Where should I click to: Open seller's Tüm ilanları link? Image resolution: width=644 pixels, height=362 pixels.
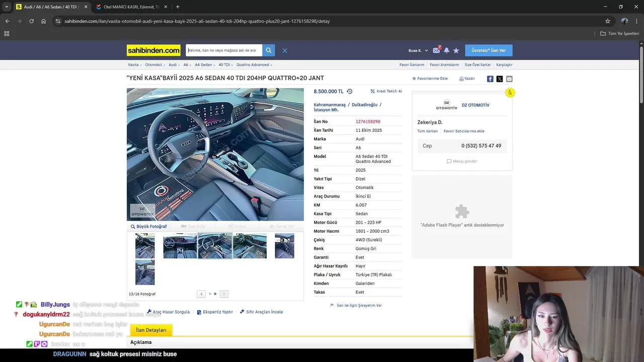coord(428,131)
